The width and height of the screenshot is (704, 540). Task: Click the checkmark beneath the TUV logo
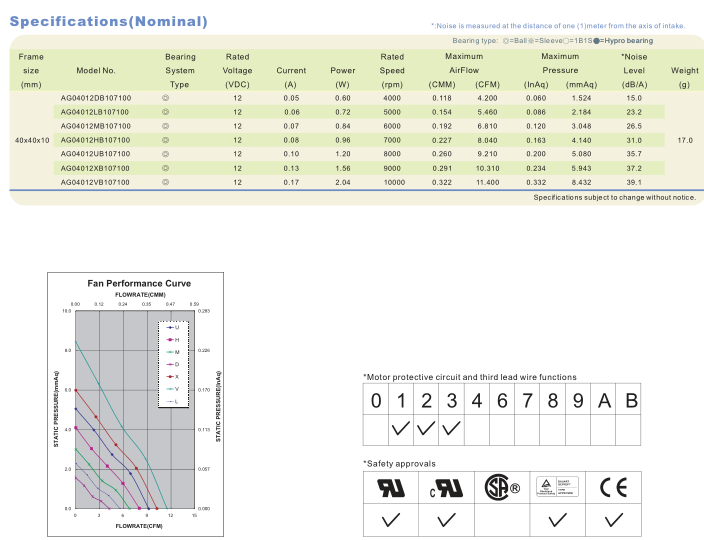tap(557, 520)
